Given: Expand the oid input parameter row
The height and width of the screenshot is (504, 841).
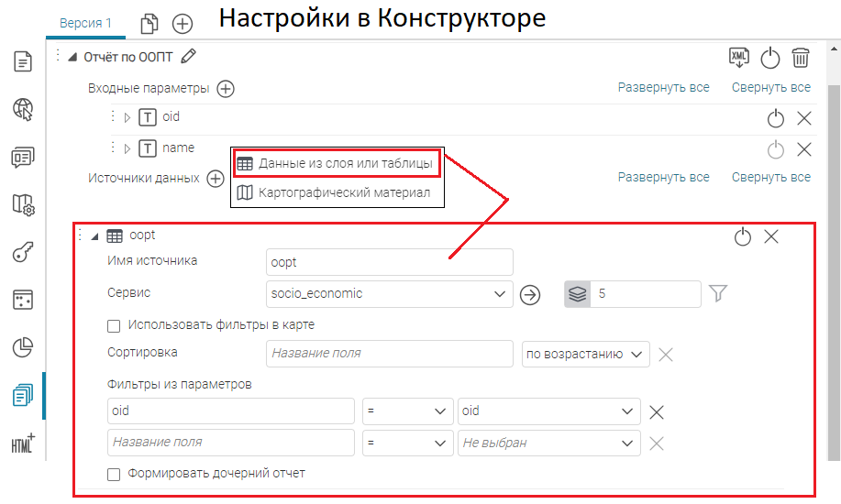Looking at the screenshot, I should [127, 117].
